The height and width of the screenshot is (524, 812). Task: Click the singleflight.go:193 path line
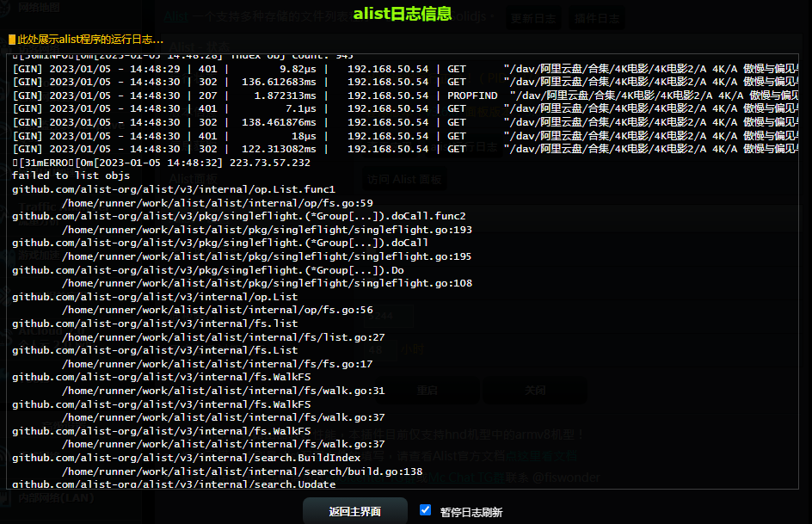pos(267,230)
